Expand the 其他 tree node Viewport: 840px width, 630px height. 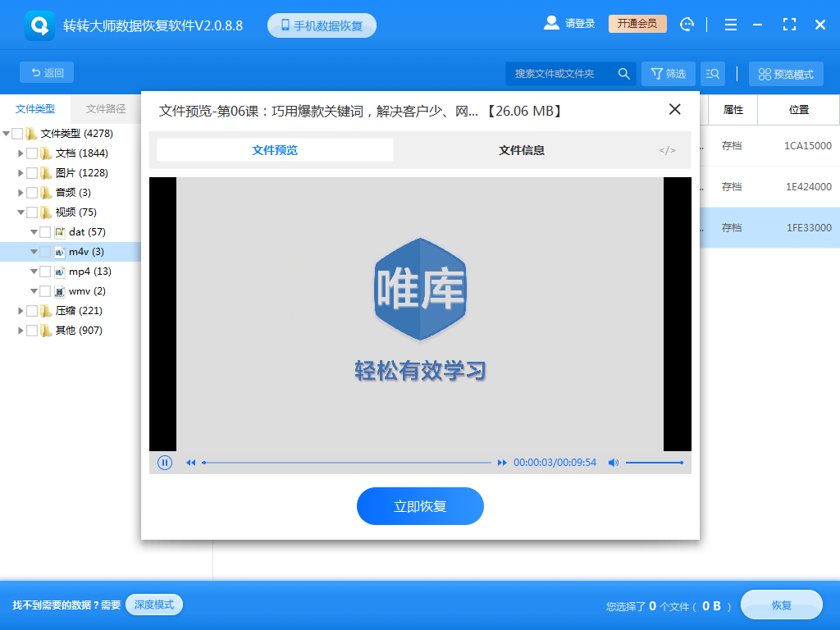tap(21, 331)
